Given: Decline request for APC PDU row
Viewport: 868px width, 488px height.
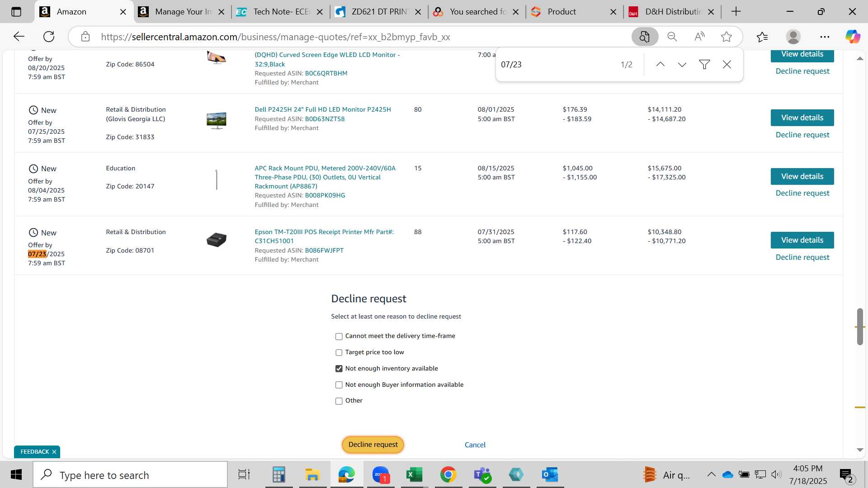Looking at the screenshot, I should pos(802,193).
